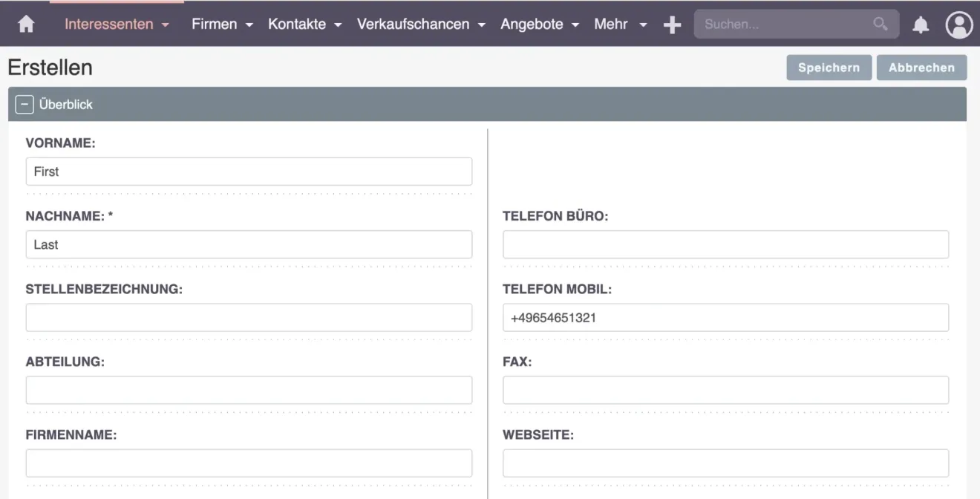This screenshot has height=499, width=980.
Task: Click the magnifier icon in the search bar
Action: [x=880, y=24]
